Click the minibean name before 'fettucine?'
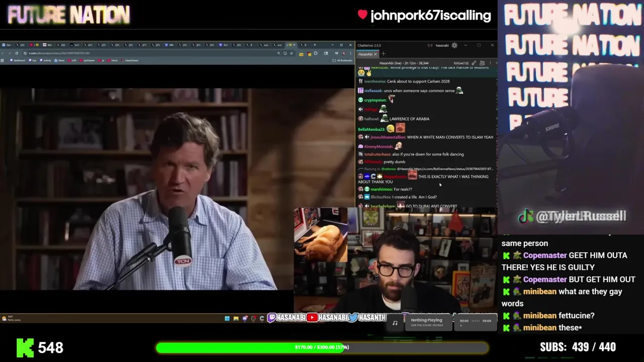Viewport: 644px width, 362px height. 540,316
